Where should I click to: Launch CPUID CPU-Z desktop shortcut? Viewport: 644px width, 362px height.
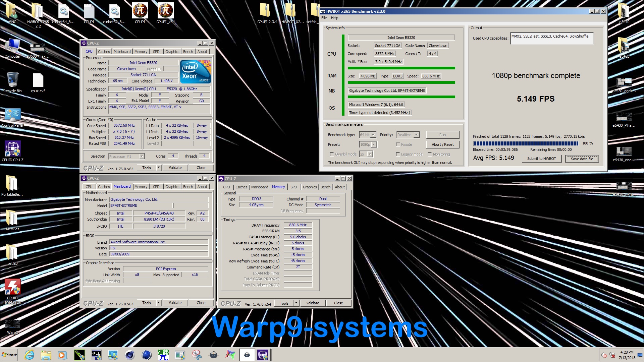[x=12, y=151]
